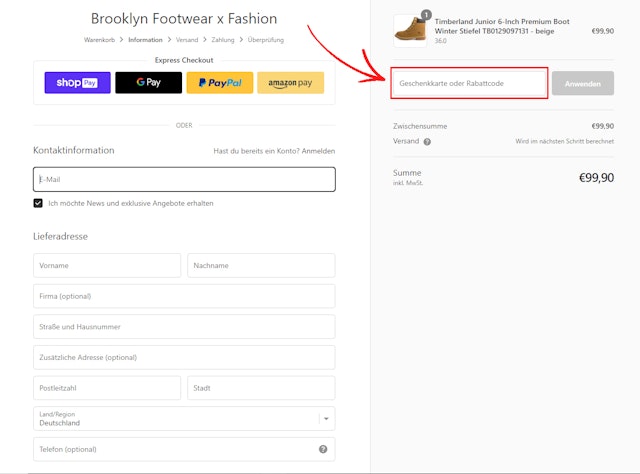Select Amazon Pay express checkout
The height and width of the screenshot is (474, 640).
(x=290, y=83)
